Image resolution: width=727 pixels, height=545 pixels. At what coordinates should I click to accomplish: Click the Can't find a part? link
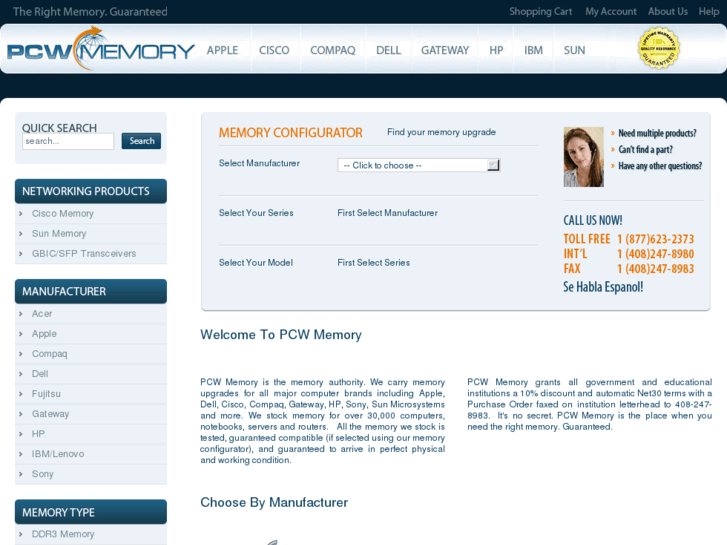pos(645,149)
